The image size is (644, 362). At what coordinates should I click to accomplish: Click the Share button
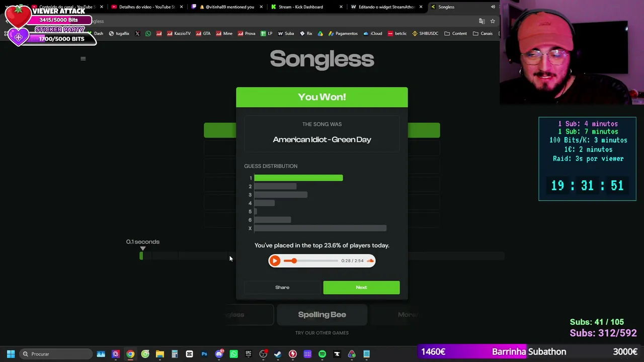coord(282,287)
